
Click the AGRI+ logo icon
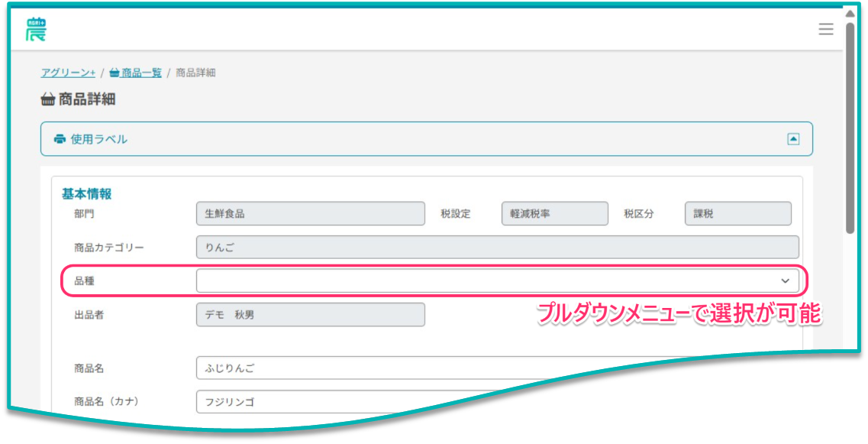pos(35,29)
